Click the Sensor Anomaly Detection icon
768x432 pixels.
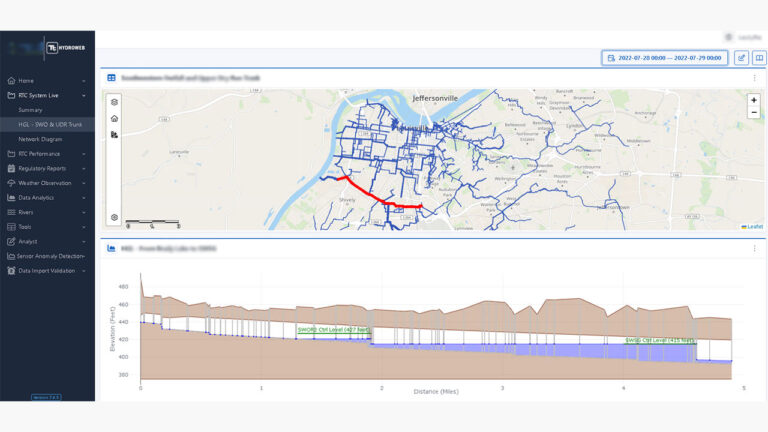[x=11, y=256]
